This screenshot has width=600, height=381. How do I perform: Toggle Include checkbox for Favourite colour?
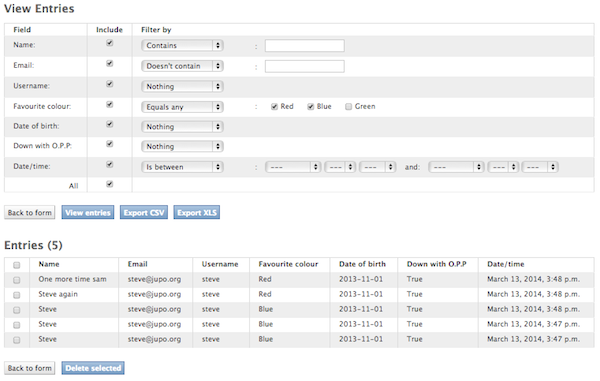point(109,104)
